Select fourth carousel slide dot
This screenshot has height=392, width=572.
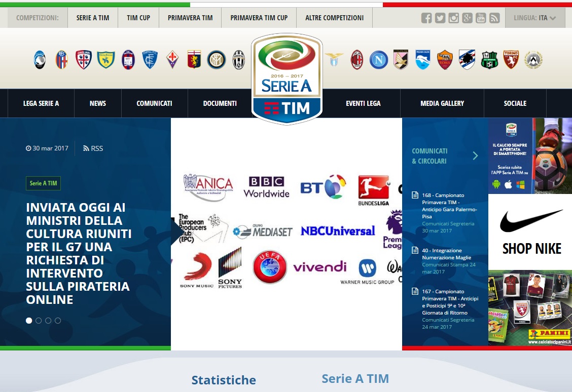point(58,321)
